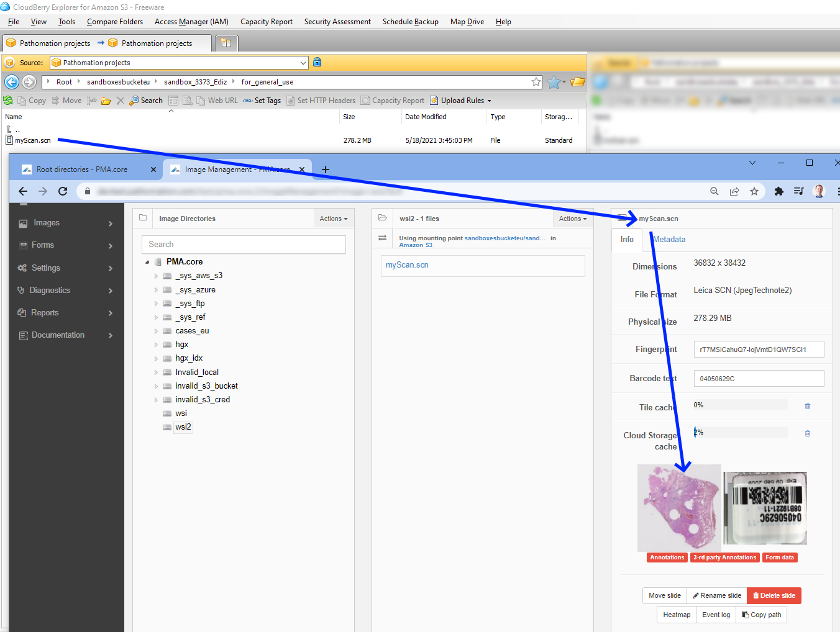Open Image Directories Actions dropdown
Viewport: 840px width, 632px height.
click(333, 219)
